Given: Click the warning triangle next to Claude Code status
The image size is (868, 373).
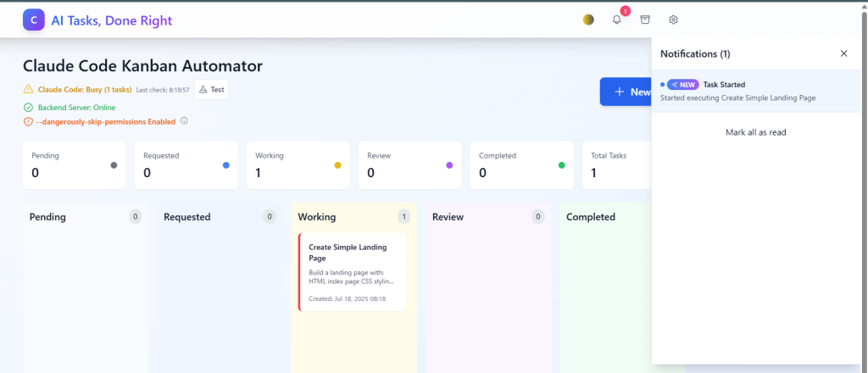Looking at the screenshot, I should (28, 89).
